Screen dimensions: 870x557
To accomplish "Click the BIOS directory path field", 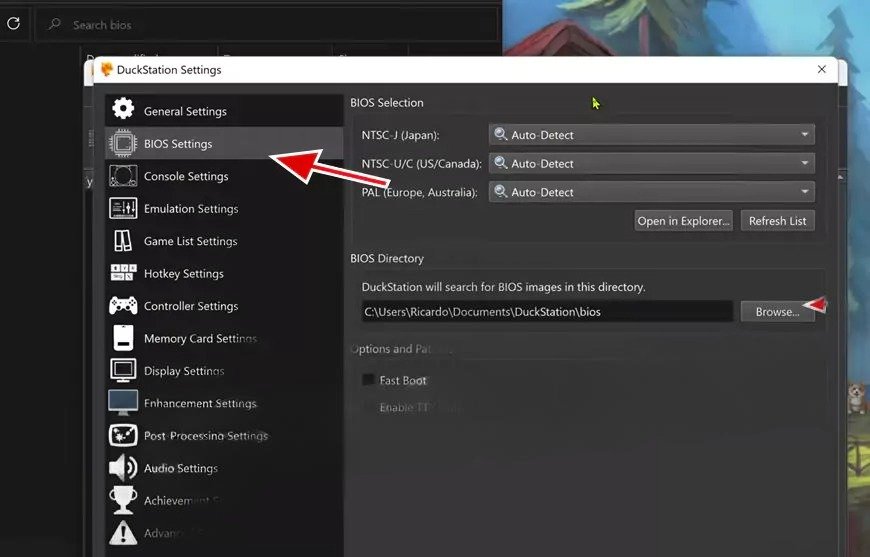I will 547,312.
